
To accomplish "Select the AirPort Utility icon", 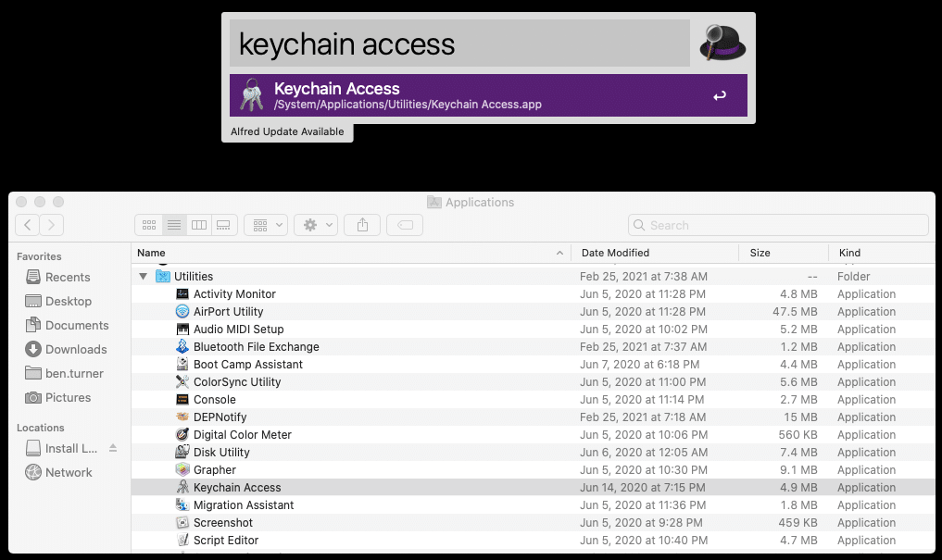I will click(182, 312).
